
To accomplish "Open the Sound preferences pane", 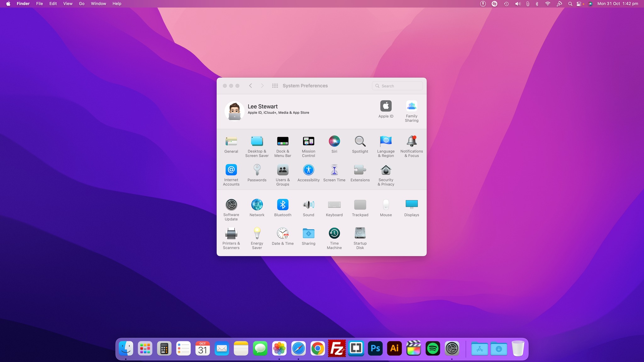I will 308,208.
